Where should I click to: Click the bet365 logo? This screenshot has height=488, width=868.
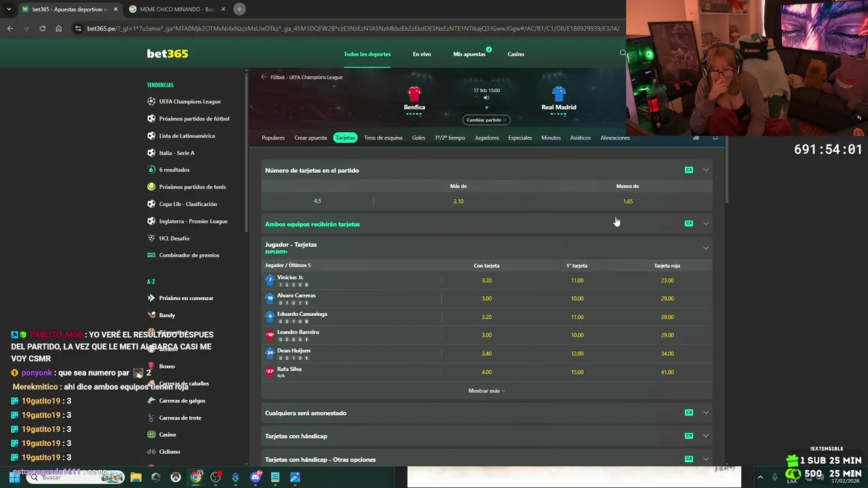pyautogui.click(x=167, y=54)
